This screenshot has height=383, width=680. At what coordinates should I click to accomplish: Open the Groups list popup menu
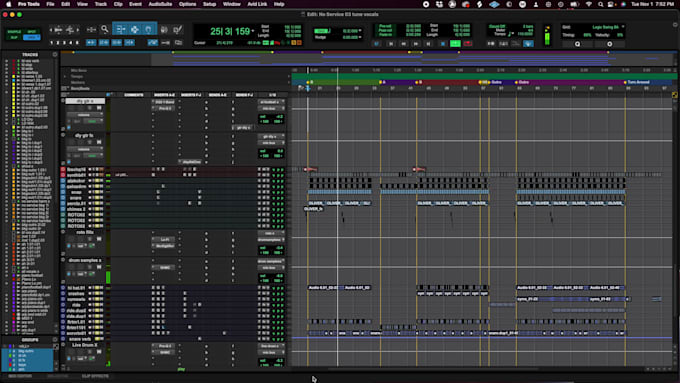[x=55, y=340]
